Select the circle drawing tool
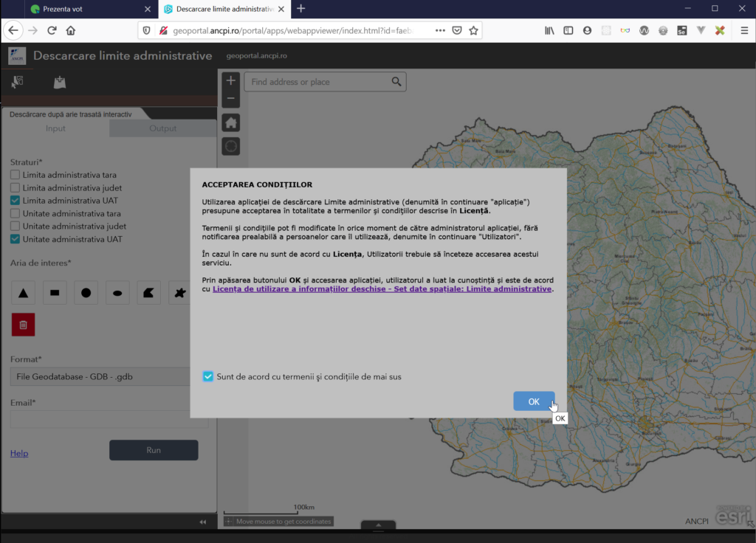Image resolution: width=756 pixels, height=543 pixels. tap(86, 293)
